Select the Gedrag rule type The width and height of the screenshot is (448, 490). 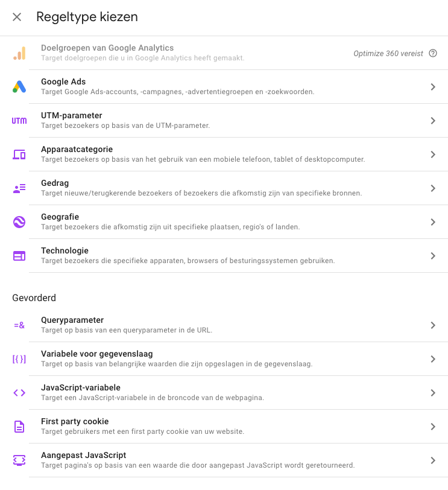(x=55, y=183)
